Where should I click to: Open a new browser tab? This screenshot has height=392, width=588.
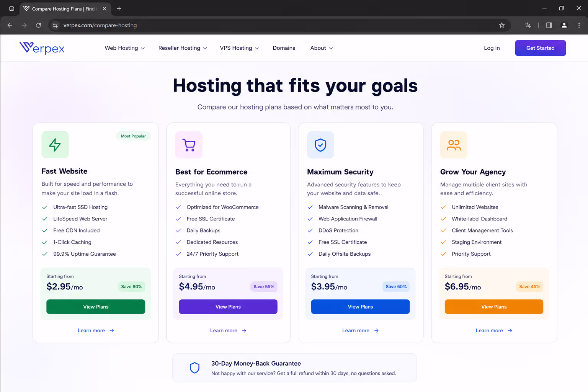[119, 8]
